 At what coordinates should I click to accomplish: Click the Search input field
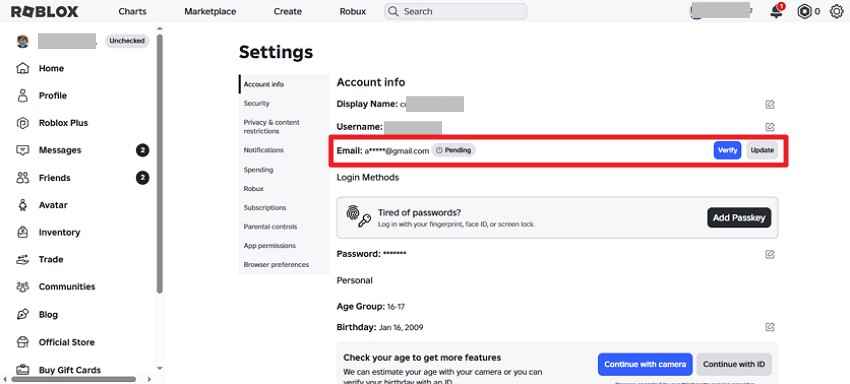pyautogui.click(x=456, y=11)
